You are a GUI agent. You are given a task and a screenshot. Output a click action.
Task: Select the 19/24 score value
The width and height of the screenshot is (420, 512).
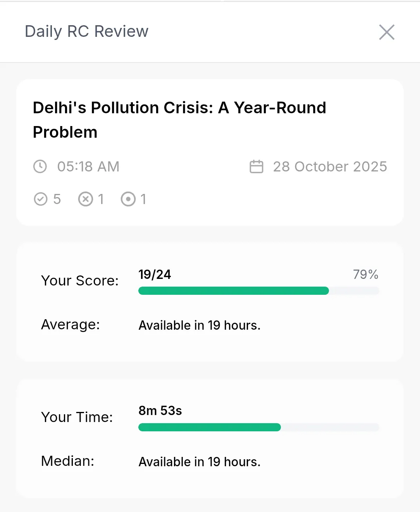coord(155,274)
